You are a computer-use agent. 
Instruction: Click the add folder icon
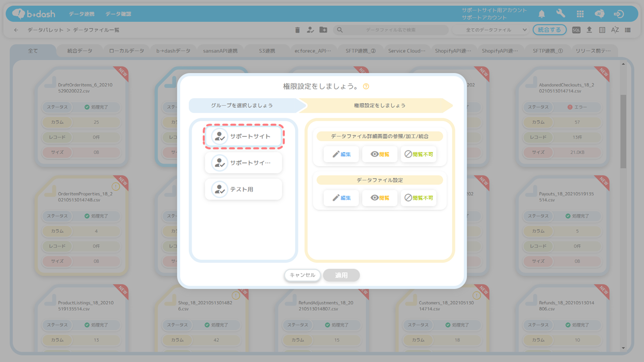click(324, 30)
